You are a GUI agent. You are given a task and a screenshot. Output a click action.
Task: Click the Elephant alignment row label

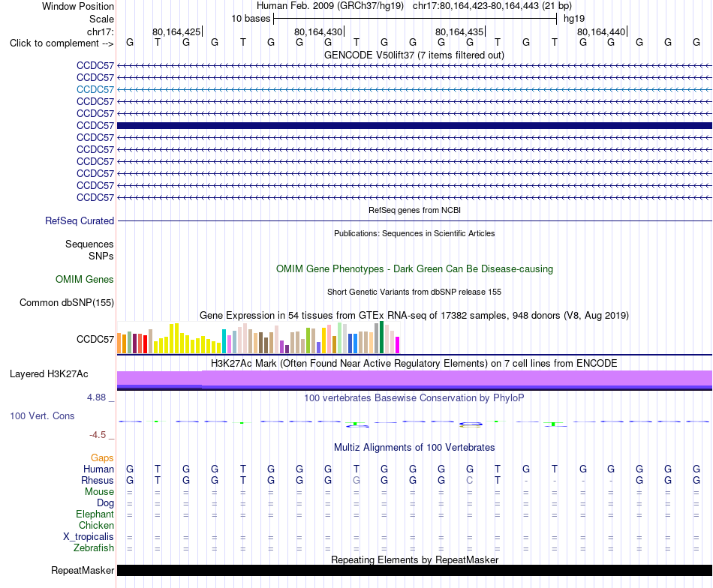point(95,514)
